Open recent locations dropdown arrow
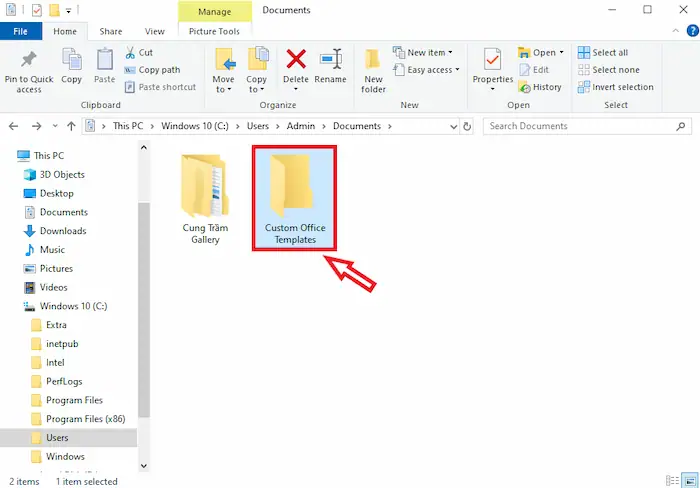 click(54, 126)
